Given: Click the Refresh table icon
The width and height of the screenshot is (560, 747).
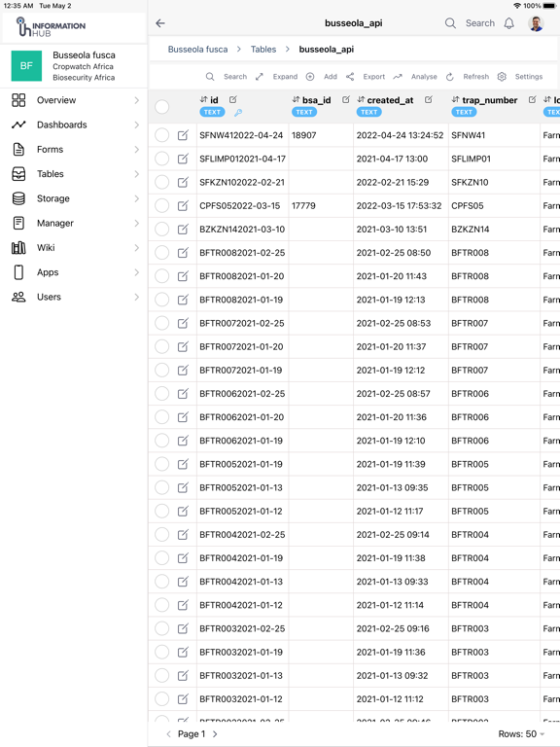Looking at the screenshot, I should [449, 77].
